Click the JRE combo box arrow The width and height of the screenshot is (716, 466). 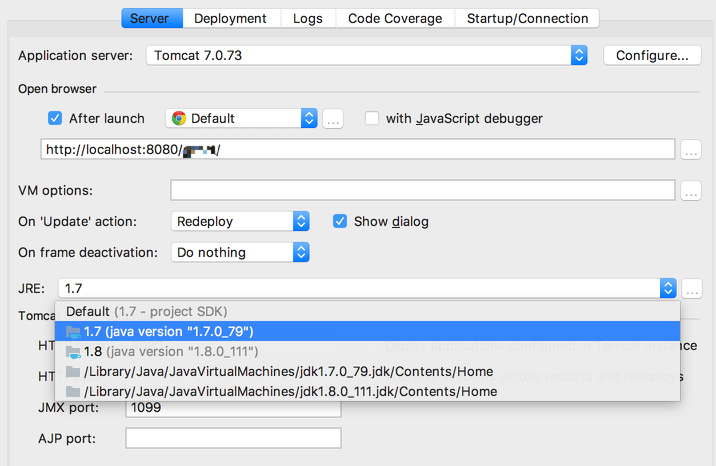(668, 288)
